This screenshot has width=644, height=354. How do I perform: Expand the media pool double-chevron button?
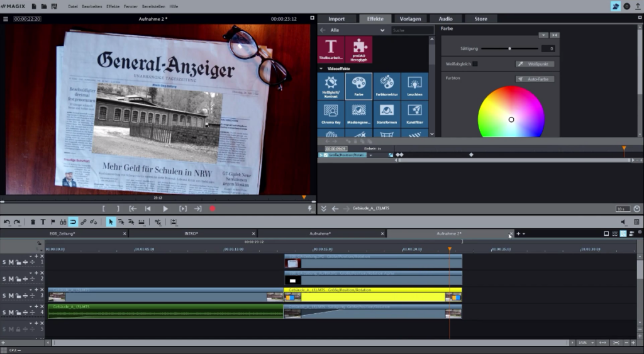coord(324,209)
